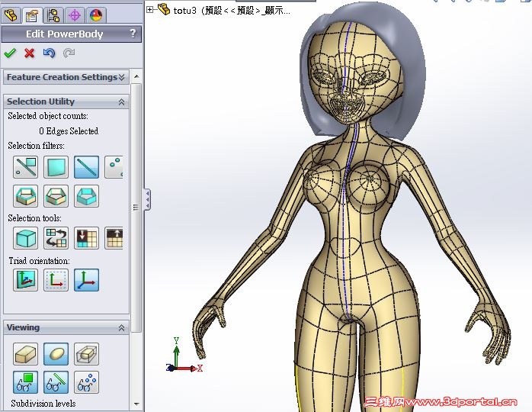The height and width of the screenshot is (412, 532).
Task: Select the totu3 part name in tree
Action: pos(232,11)
